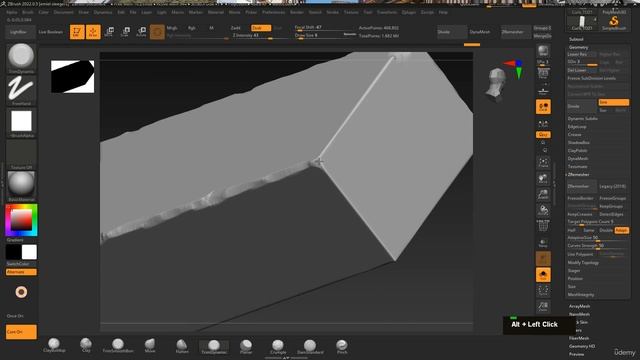Expand the Crease section

(574, 134)
